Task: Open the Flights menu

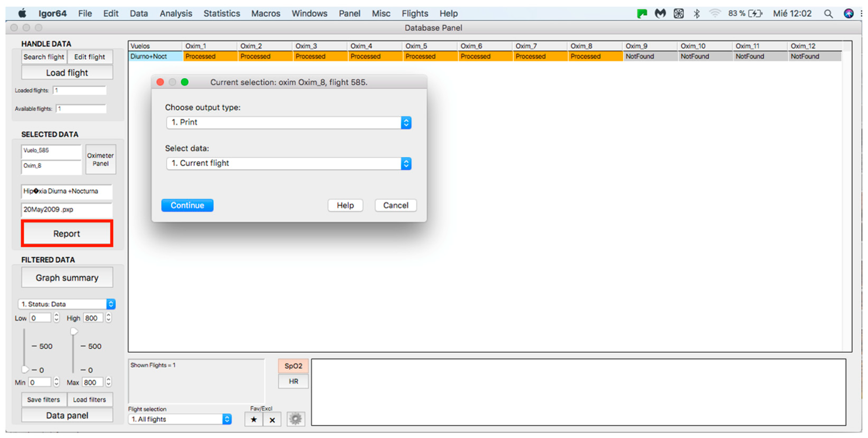Action: coord(415,13)
